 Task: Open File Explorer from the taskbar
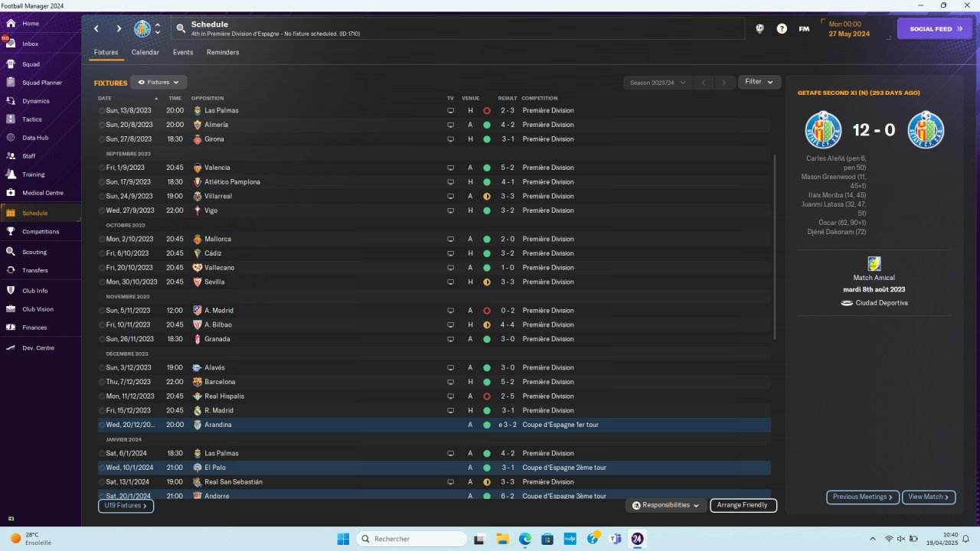(502, 539)
